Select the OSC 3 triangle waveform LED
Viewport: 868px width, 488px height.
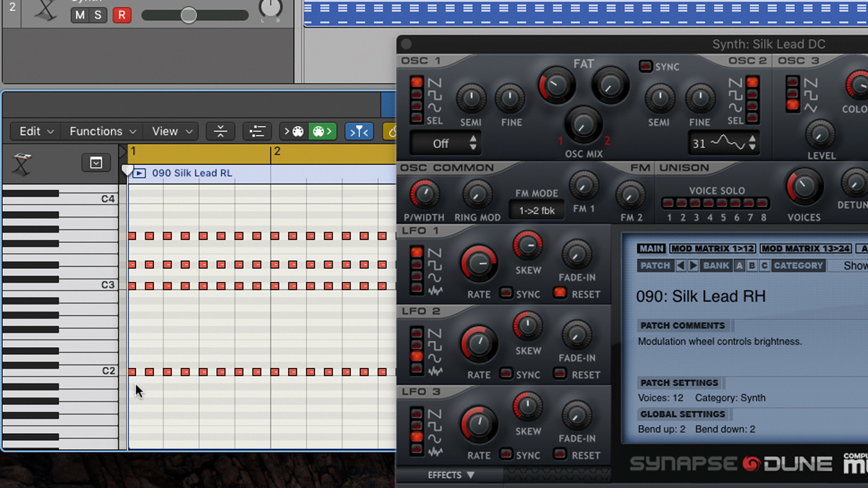pos(793,105)
